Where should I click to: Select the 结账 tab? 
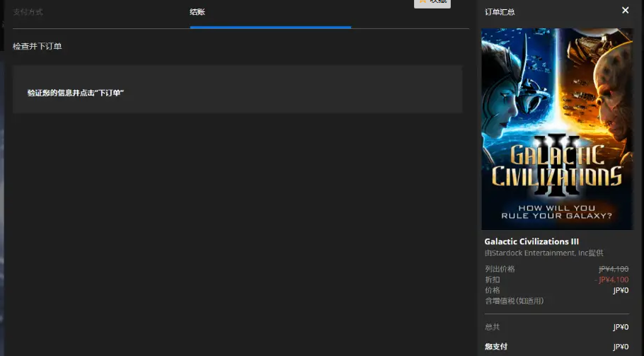197,12
